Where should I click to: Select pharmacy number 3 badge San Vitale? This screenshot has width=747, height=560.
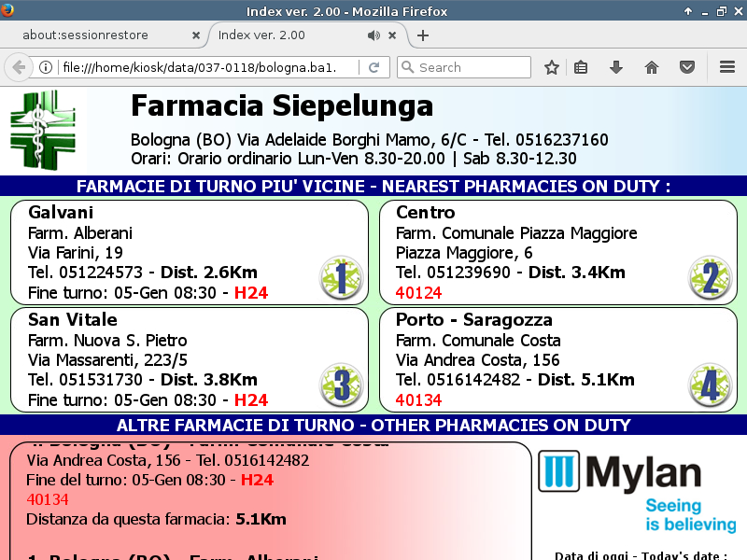click(340, 385)
